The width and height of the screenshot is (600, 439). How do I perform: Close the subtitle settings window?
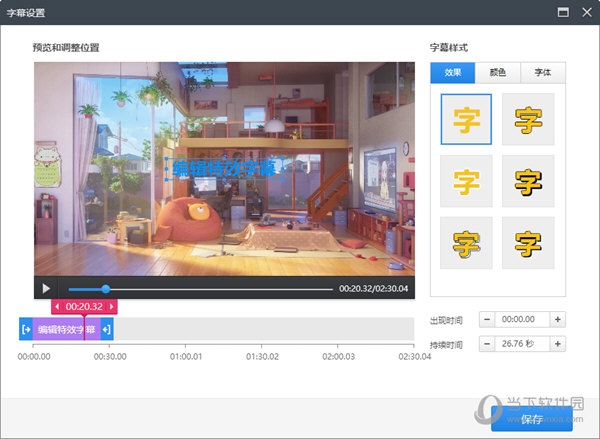(587, 12)
